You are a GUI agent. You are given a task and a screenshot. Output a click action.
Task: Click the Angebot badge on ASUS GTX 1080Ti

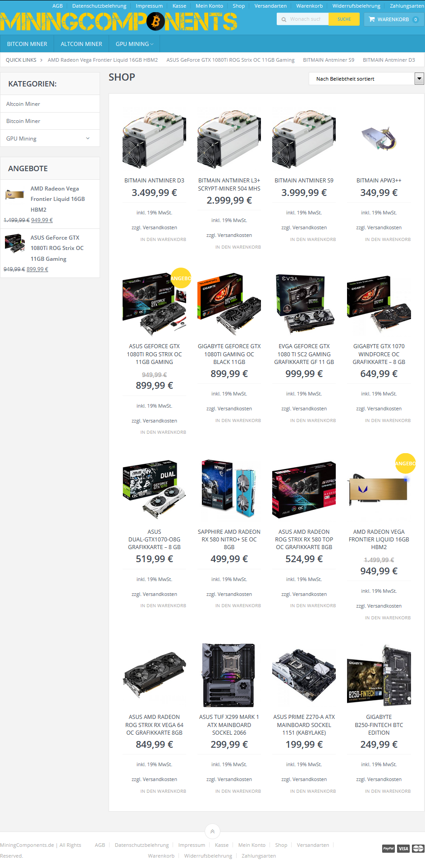181,278
